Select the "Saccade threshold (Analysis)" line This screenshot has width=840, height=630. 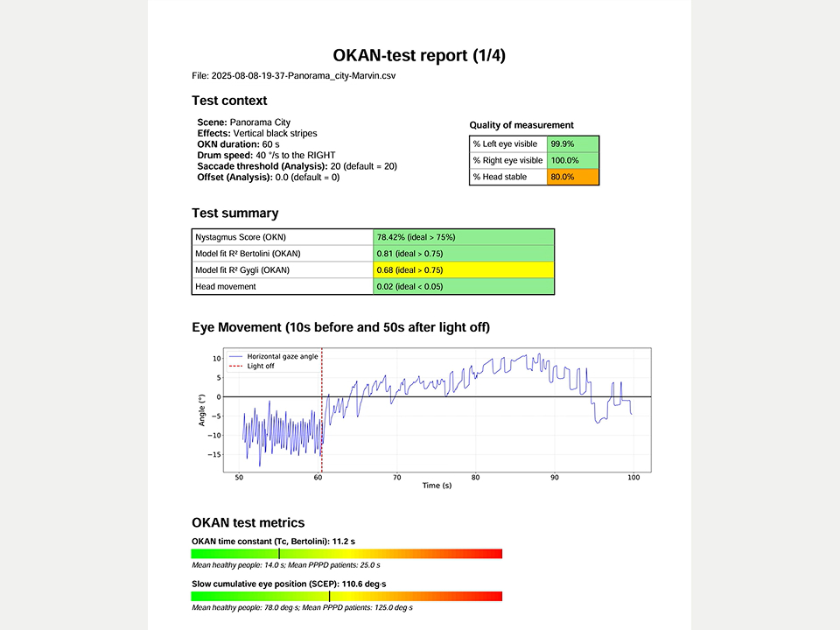click(297, 166)
